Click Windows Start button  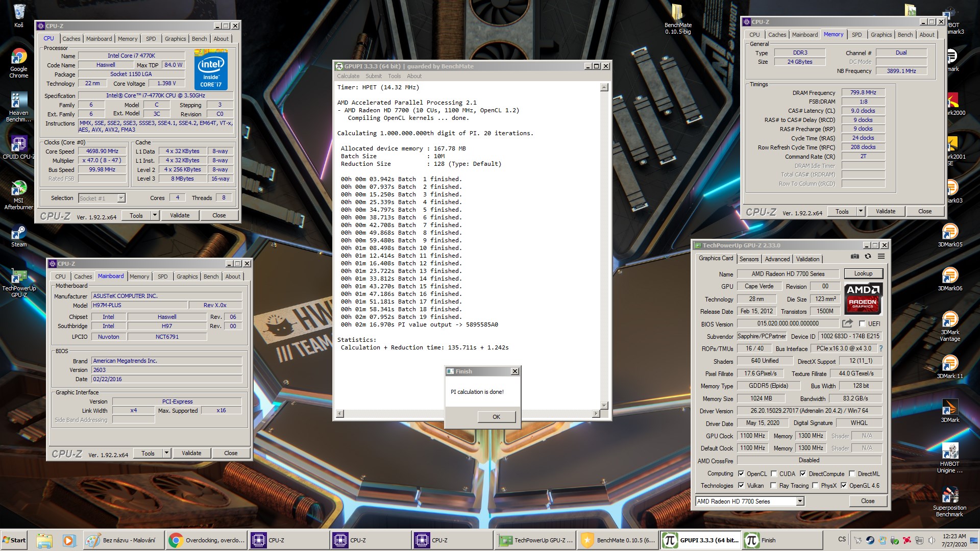(x=14, y=540)
